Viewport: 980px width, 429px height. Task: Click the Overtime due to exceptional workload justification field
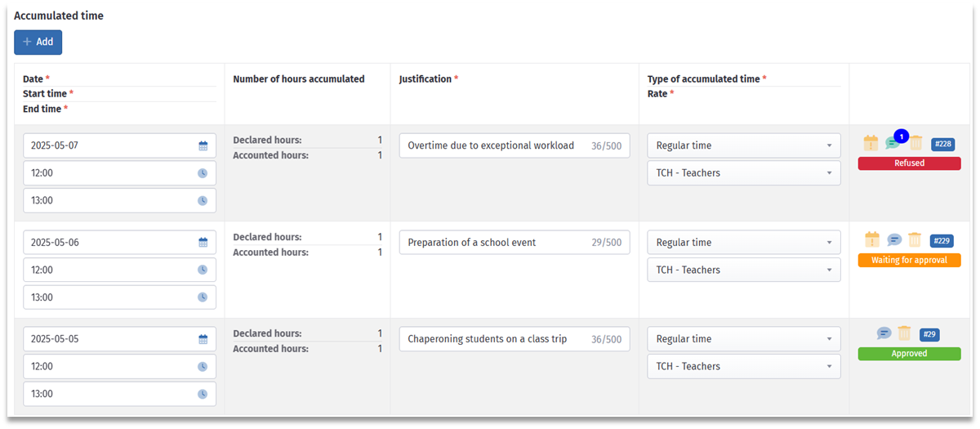(x=494, y=145)
